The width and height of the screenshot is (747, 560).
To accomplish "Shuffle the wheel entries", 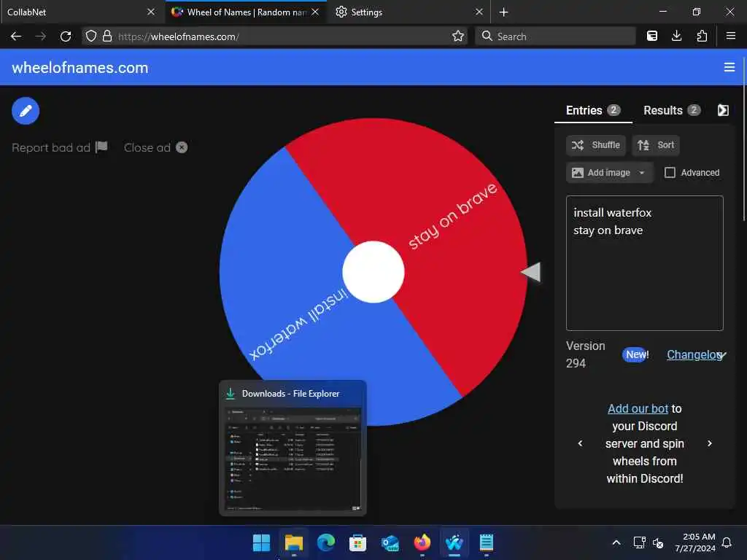I will pyautogui.click(x=596, y=145).
